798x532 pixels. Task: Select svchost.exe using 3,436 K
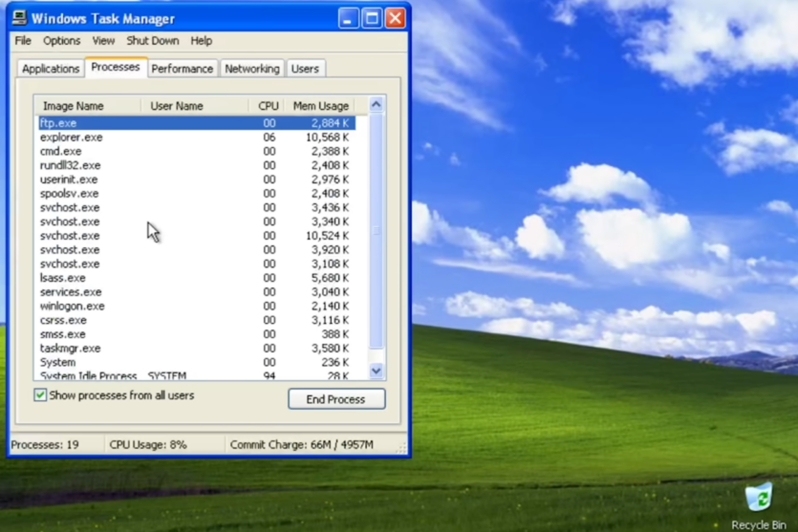coord(197,207)
